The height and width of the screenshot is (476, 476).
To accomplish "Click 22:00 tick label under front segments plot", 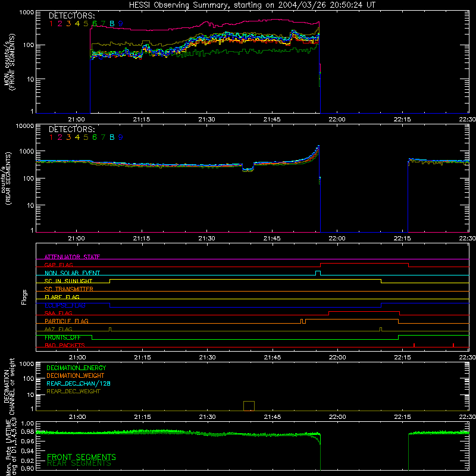I will (337, 120).
